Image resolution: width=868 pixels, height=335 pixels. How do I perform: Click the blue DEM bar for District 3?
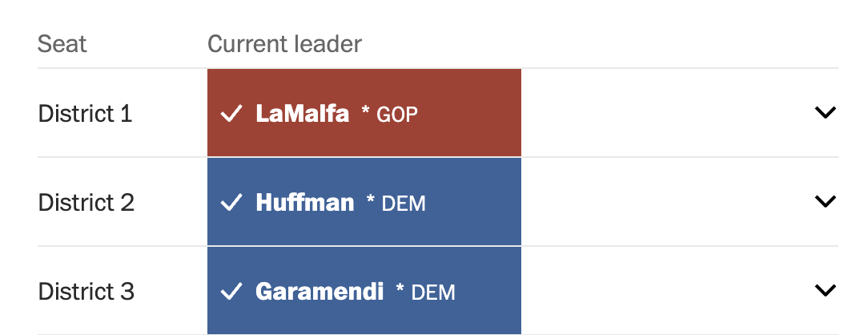(x=364, y=290)
